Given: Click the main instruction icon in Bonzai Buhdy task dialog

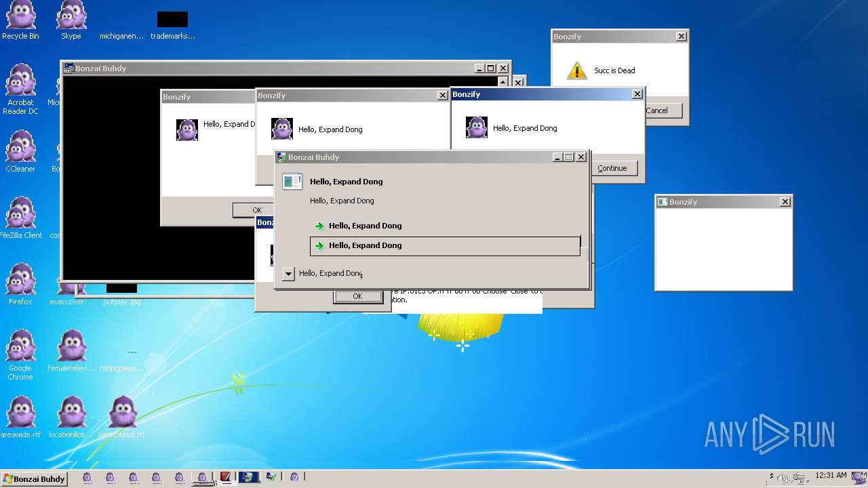Looking at the screenshot, I should (x=292, y=181).
